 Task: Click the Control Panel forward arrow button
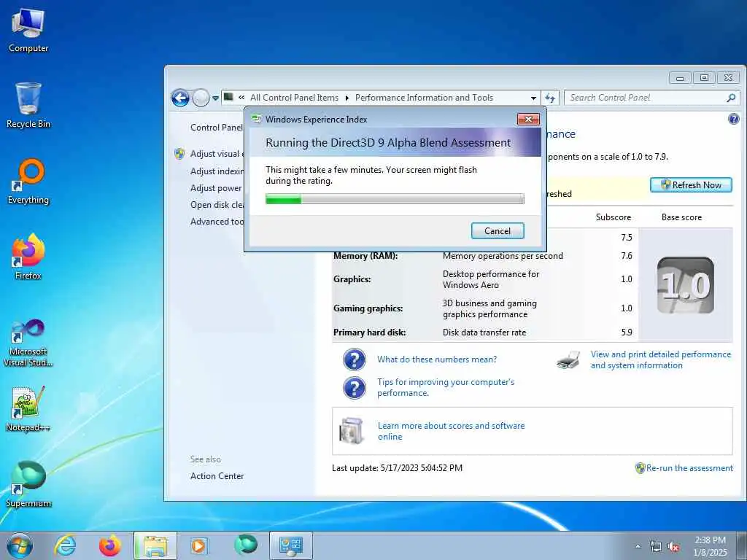[201, 98]
